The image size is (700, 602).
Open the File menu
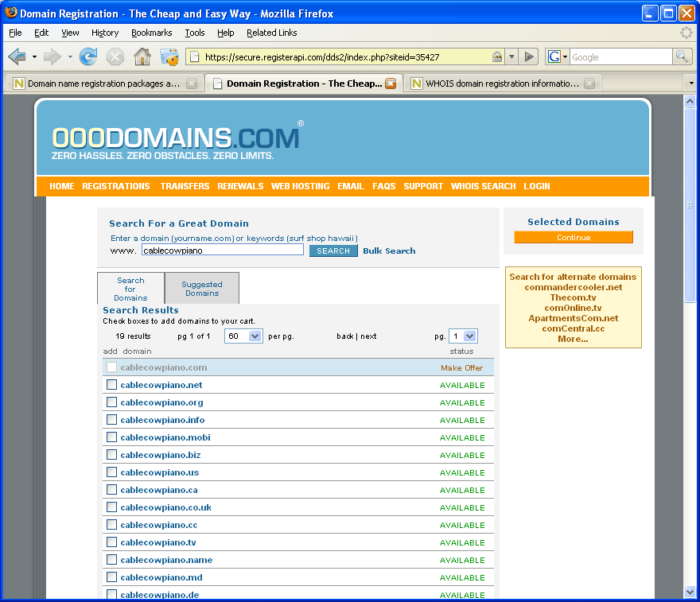[x=15, y=33]
